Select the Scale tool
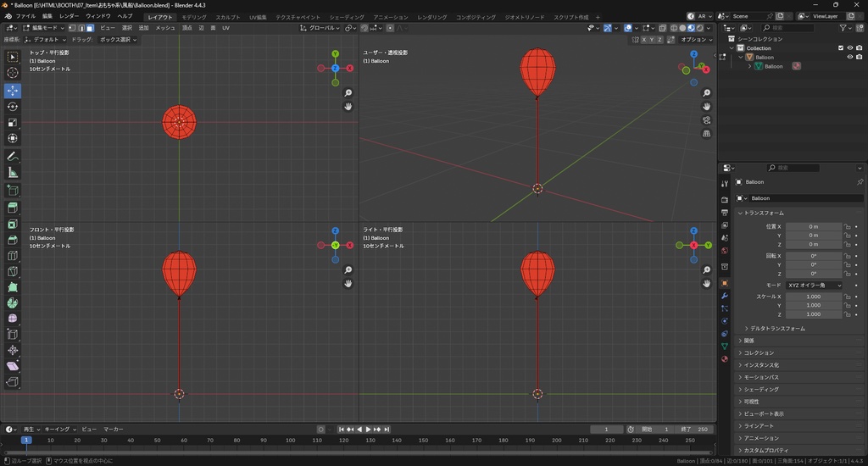Viewport: 868px width, 466px height. point(12,122)
